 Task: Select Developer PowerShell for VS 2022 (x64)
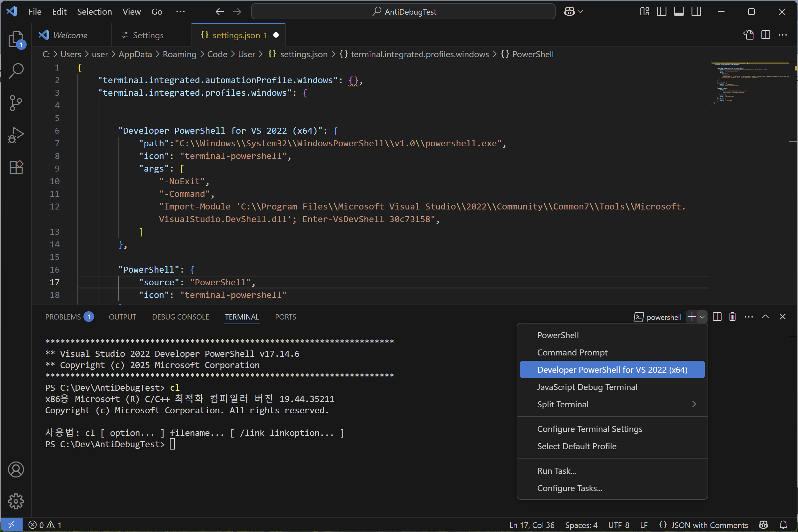tap(612, 369)
